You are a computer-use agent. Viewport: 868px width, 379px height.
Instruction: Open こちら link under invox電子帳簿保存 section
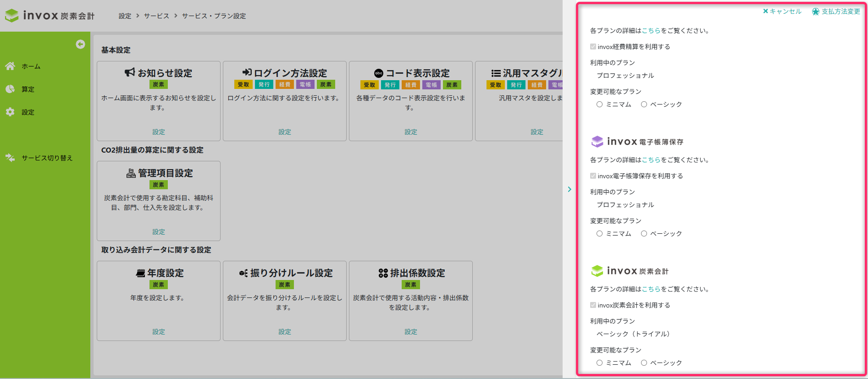click(651, 159)
